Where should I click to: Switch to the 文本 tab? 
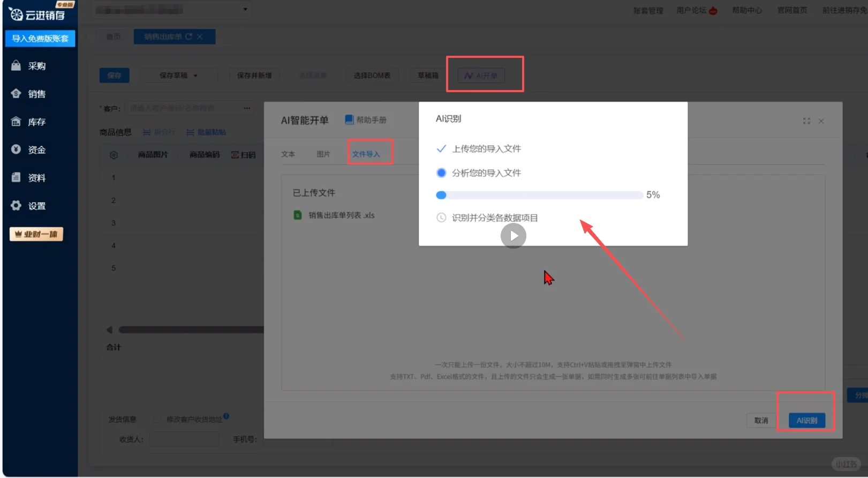pyautogui.click(x=288, y=154)
